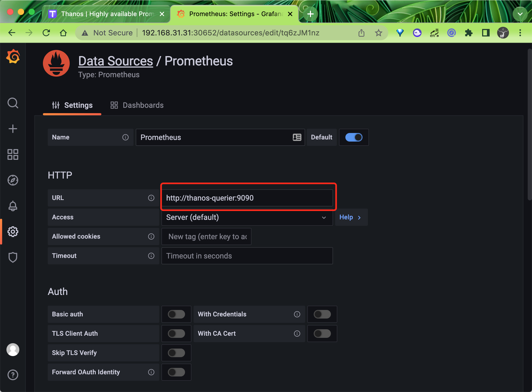Click the Grafana logo home icon

(x=13, y=57)
